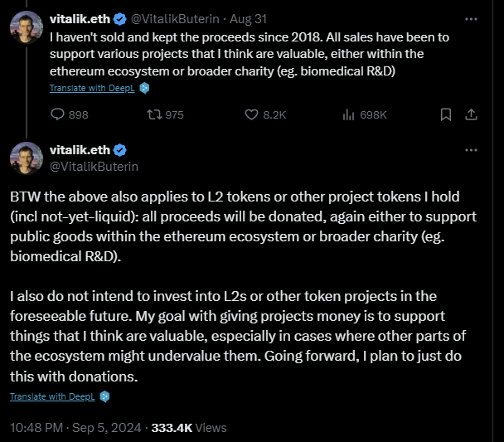504x442 pixels.
Task: Click Translate with DeepL under first tweet
Action: point(92,88)
